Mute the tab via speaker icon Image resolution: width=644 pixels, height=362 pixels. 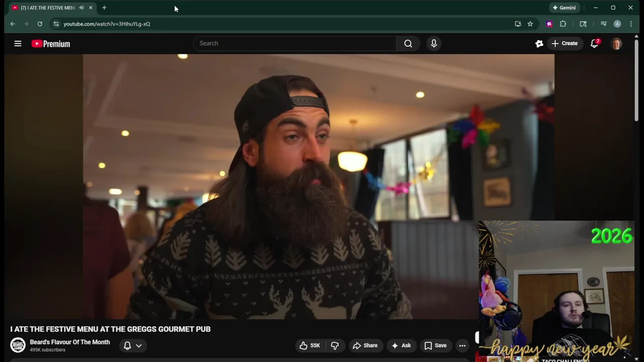coord(82,8)
